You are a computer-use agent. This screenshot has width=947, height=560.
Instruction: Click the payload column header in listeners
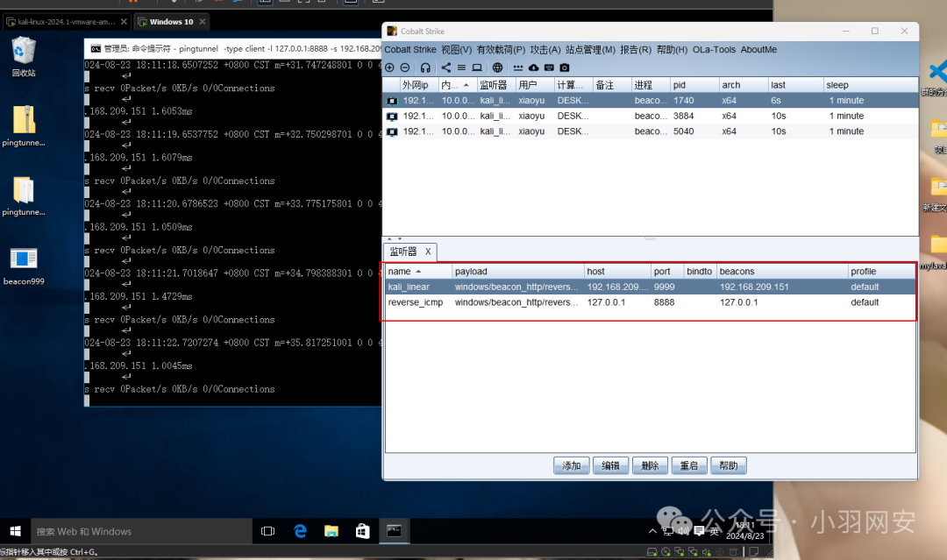pyautogui.click(x=517, y=272)
